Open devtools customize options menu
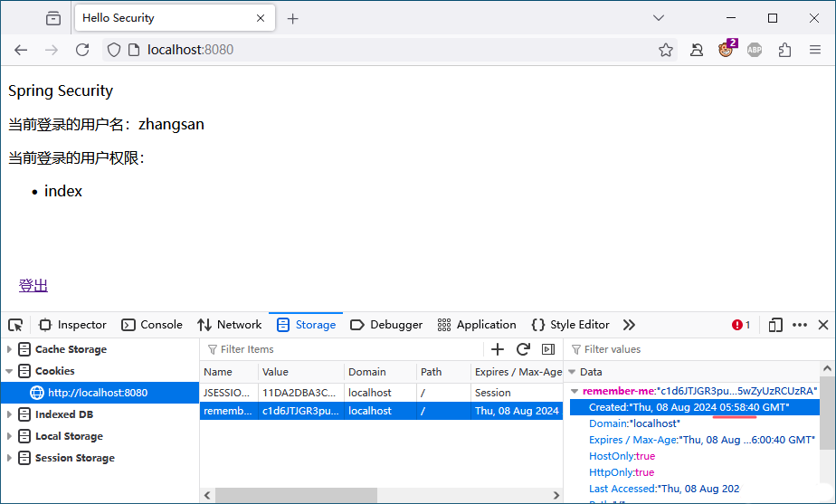836x504 pixels. 799,325
